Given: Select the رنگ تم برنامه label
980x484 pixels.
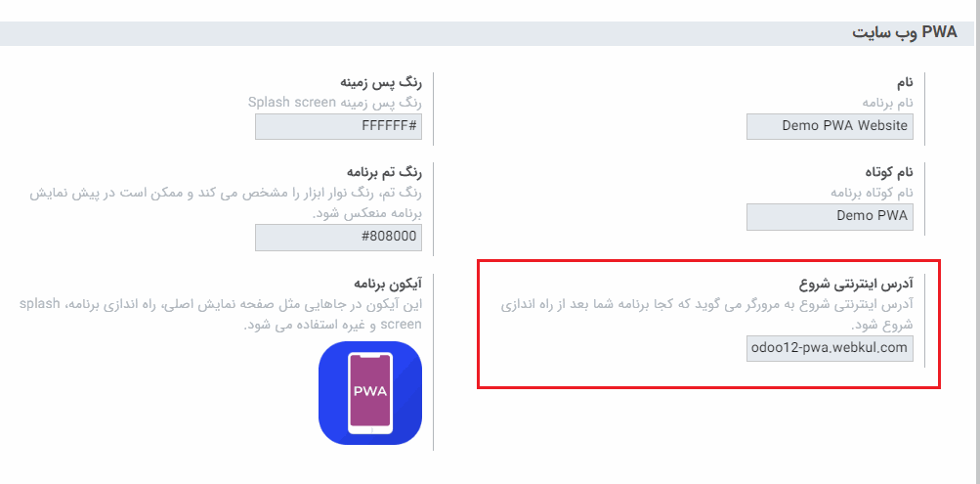Looking at the screenshot, I should click(x=384, y=172).
